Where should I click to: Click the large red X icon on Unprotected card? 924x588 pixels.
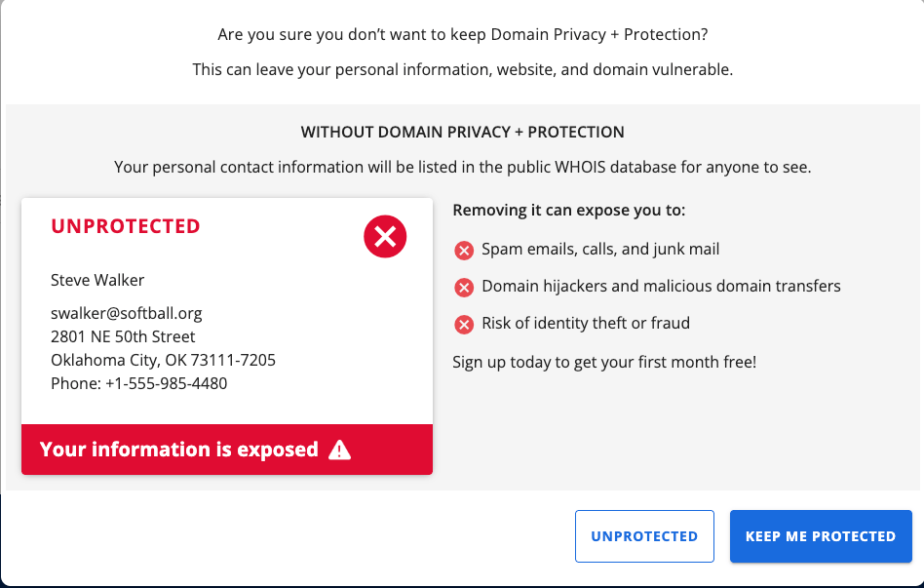click(385, 236)
